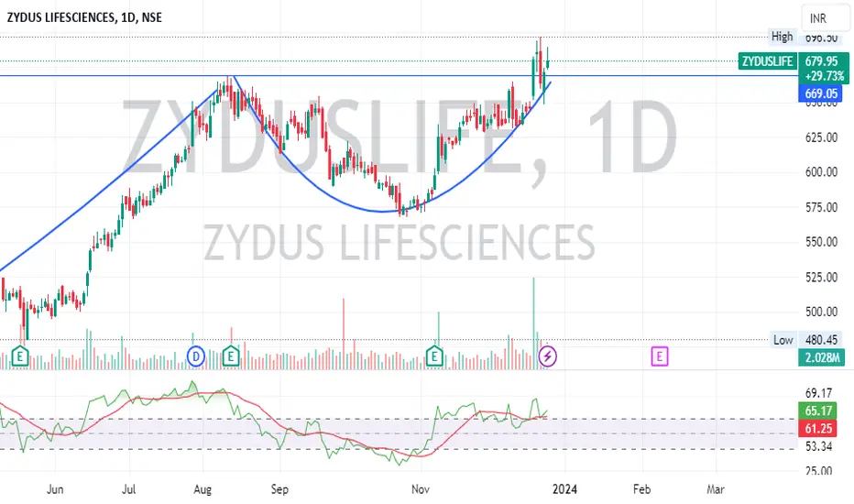Viewport: 854px width, 504px height.
Task: Click the 550.00 price scale label
Action: [x=821, y=242]
